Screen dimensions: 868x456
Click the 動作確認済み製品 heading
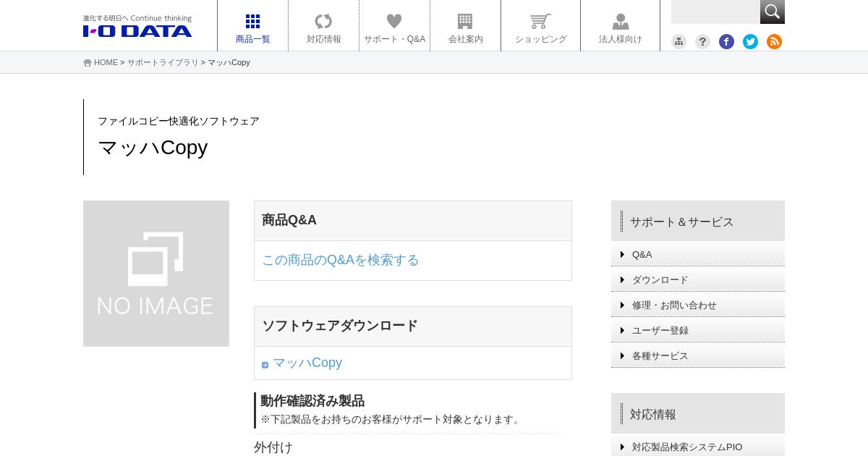click(x=312, y=401)
